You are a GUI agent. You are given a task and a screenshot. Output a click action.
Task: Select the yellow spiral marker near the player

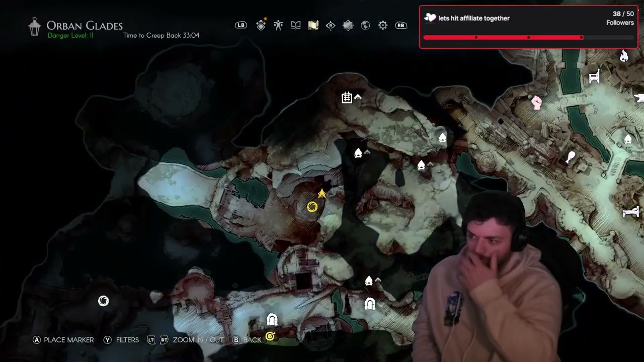click(x=312, y=207)
